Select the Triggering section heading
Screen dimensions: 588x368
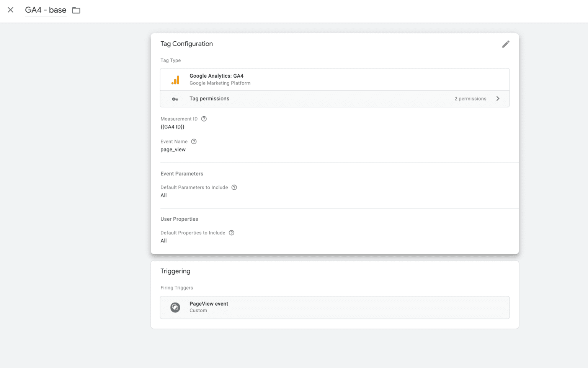(175, 271)
